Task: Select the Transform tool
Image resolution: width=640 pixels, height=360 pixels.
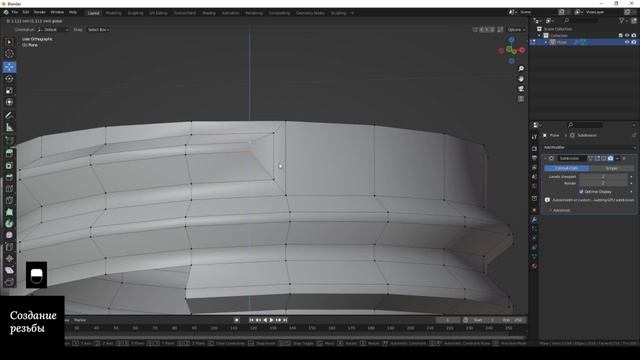Action: pos(9,102)
